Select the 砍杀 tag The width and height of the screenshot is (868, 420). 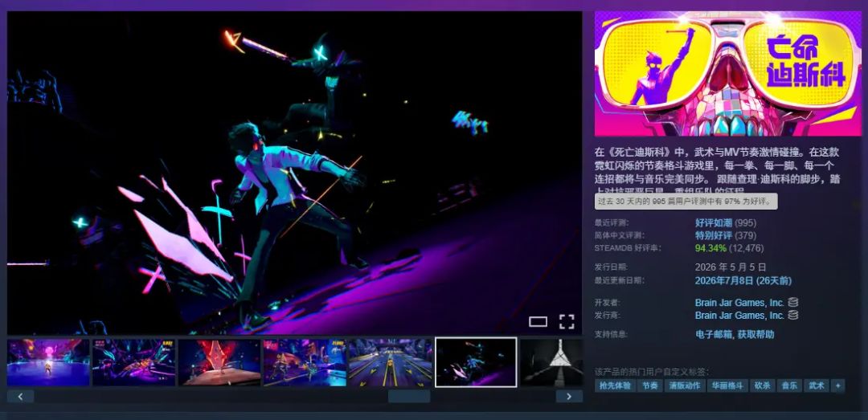763,385
